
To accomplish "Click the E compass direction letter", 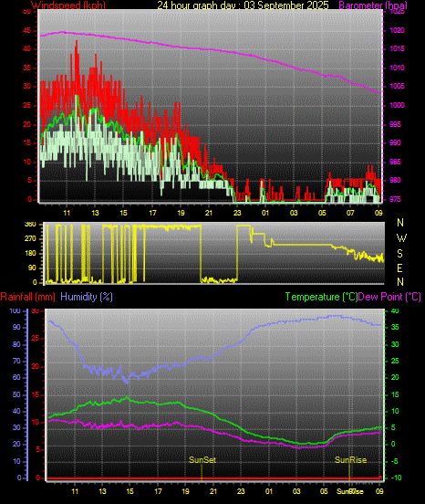I will point(399,268).
